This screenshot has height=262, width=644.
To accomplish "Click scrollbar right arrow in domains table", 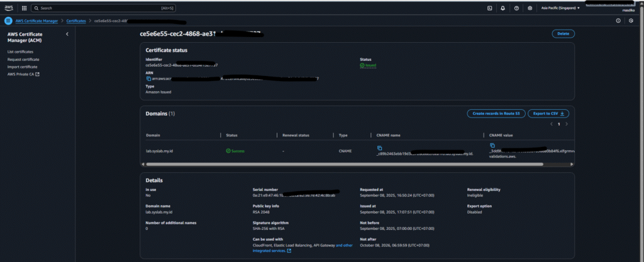I will [x=572, y=164].
